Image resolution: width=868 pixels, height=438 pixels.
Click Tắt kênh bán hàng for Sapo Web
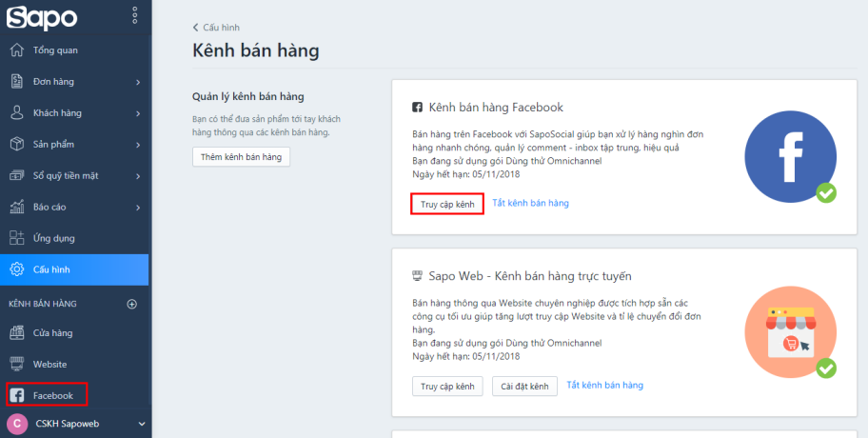pyautogui.click(x=604, y=385)
